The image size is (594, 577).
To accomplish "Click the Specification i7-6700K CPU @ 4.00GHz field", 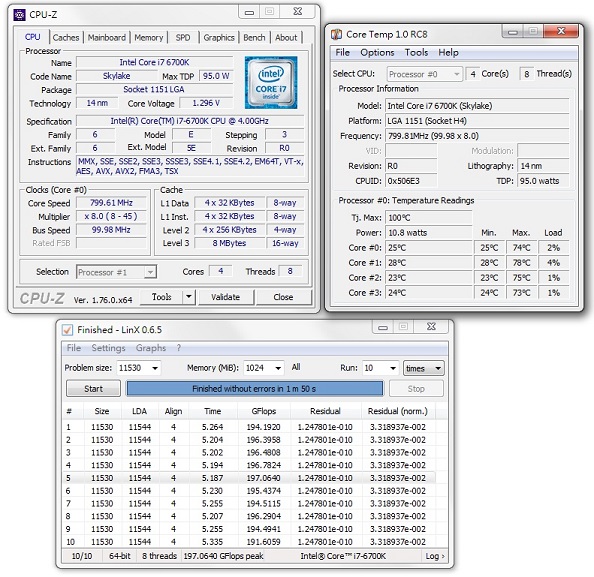I will pos(190,121).
